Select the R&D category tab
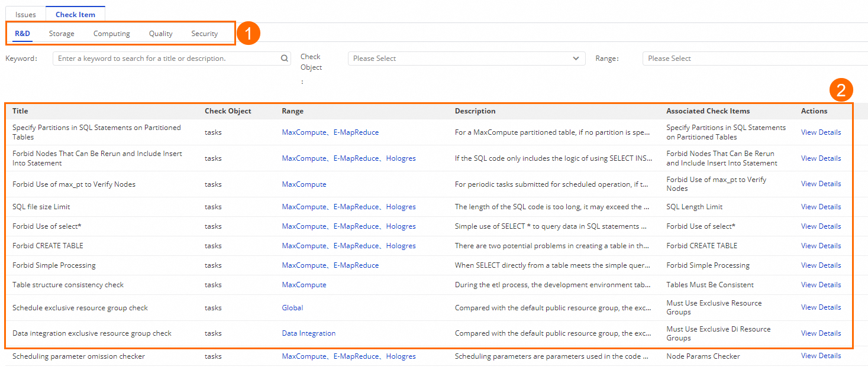The height and width of the screenshot is (367, 868). point(22,34)
